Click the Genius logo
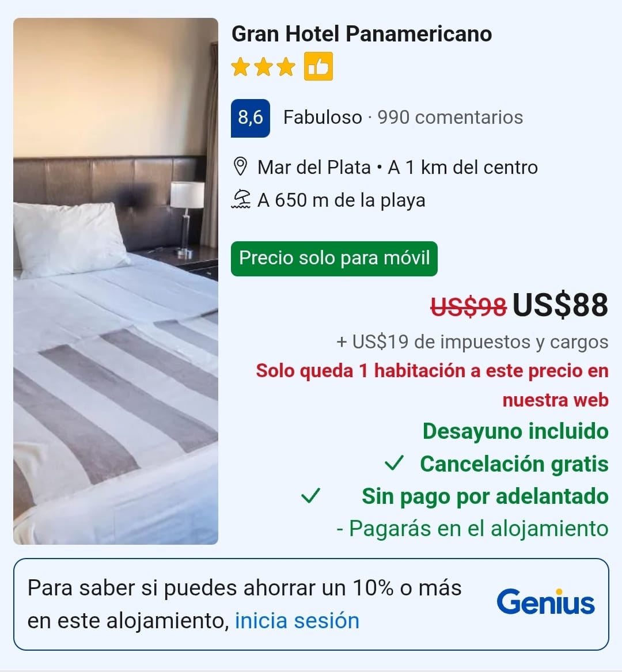Viewport: 622px width, 672px height. pos(545,602)
